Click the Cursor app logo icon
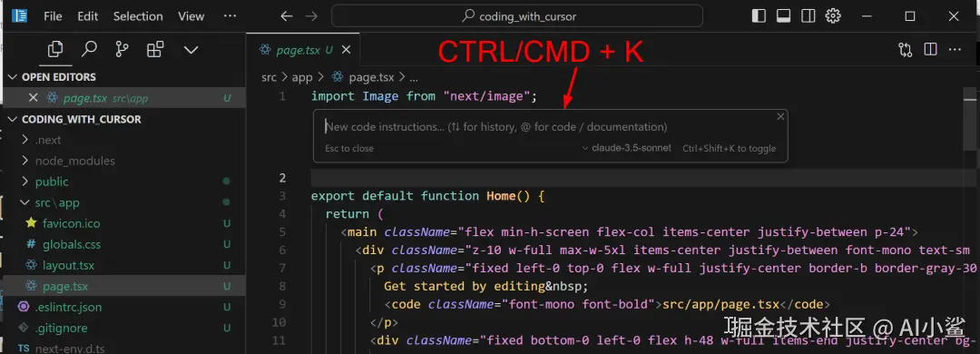980x354 pixels. (x=19, y=15)
